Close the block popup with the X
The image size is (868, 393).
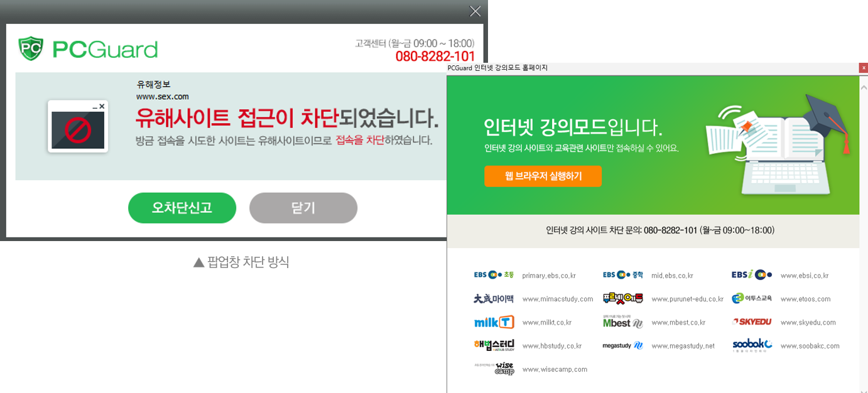pyautogui.click(x=475, y=11)
